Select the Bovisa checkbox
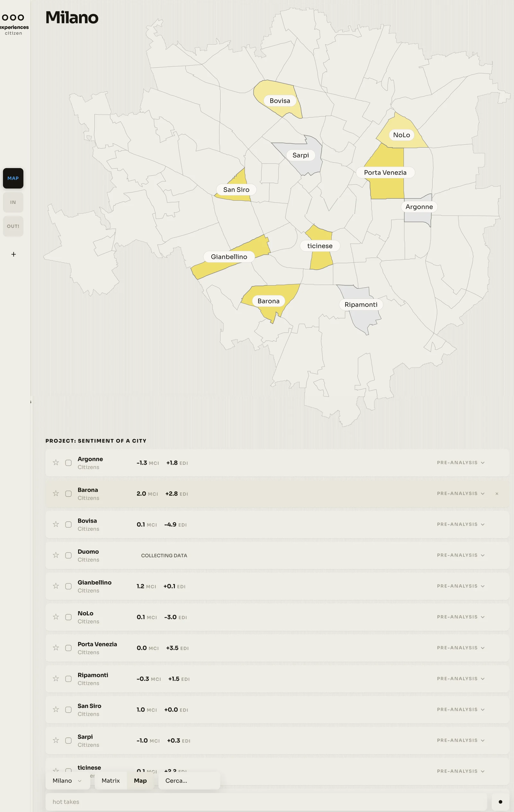Screen dimensions: 514x812 pyautogui.click(x=68, y=524)
